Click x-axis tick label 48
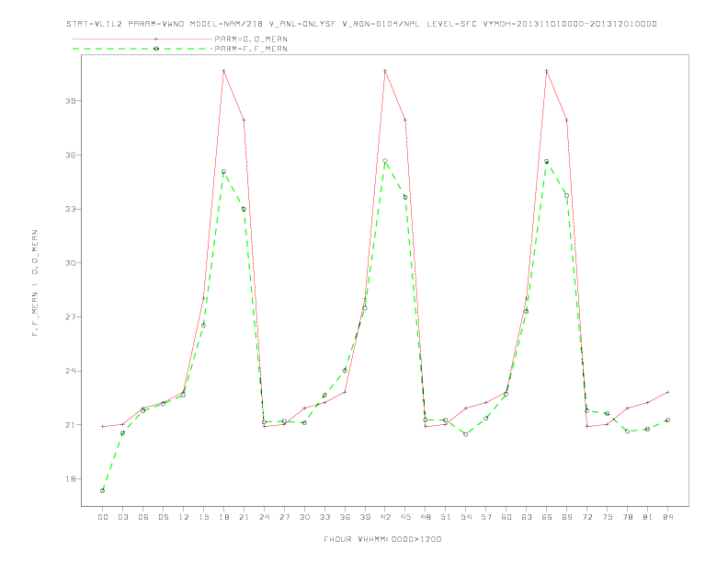This screenshot has height=563, width=728. pyautogui.click(x=426, y=517)
